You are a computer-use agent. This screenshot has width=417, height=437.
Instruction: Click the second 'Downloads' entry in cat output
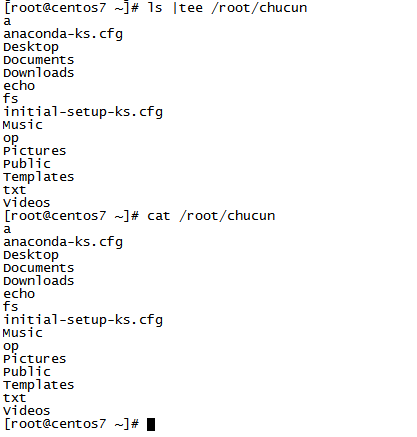39,281
